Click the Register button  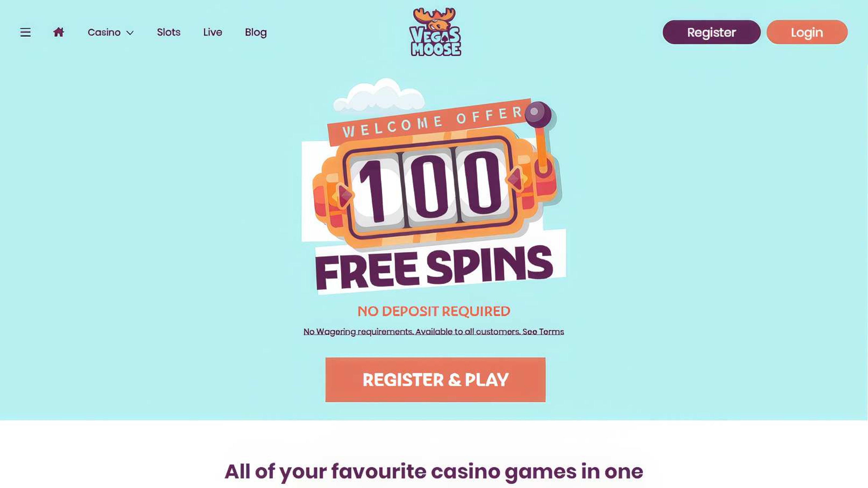point(711,32)
